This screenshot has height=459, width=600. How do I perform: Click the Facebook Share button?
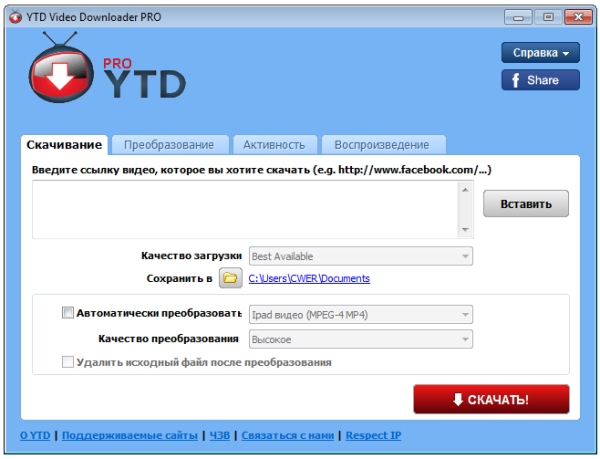(540, 80)
